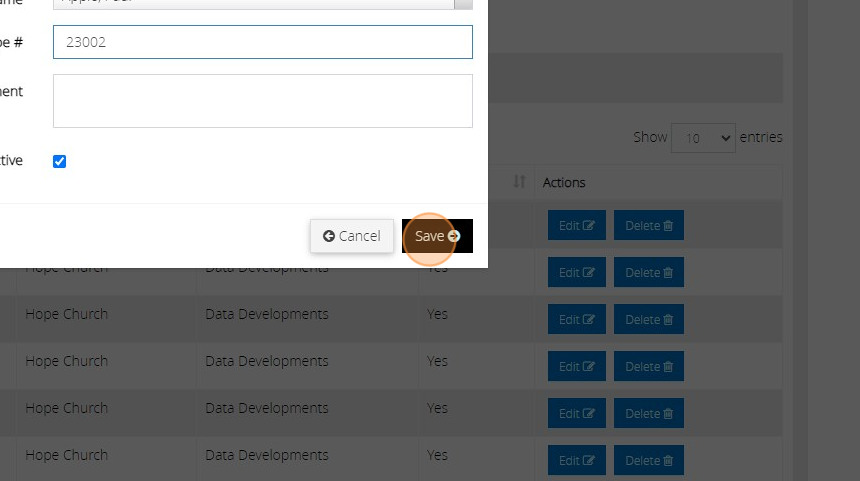The width and height of the screenshot is (860, 481).
Task: Click the Actions column header
Action: point(564,183)
